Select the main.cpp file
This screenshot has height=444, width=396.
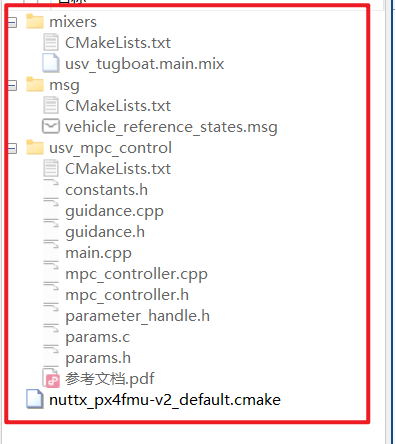click(x=98, y=253)
